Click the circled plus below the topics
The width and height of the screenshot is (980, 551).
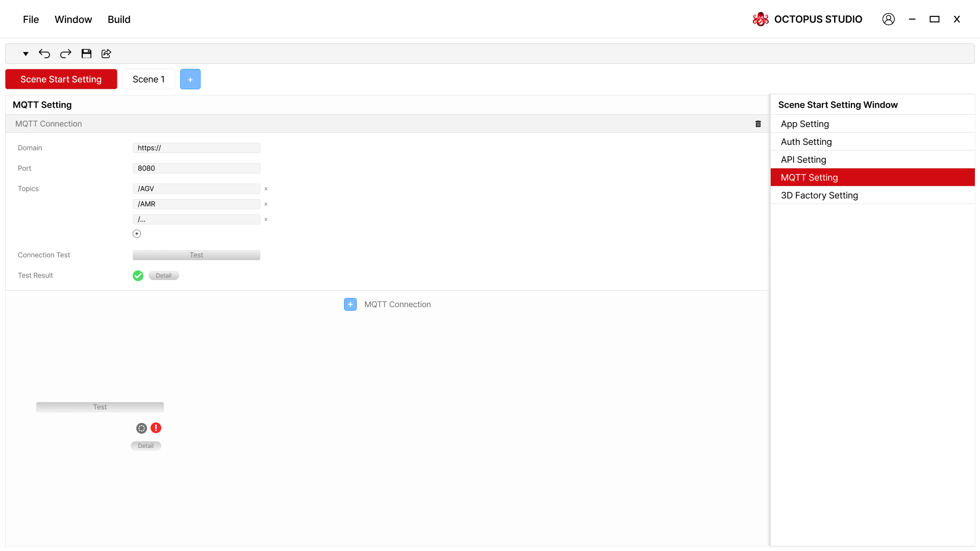pos(137,234)
